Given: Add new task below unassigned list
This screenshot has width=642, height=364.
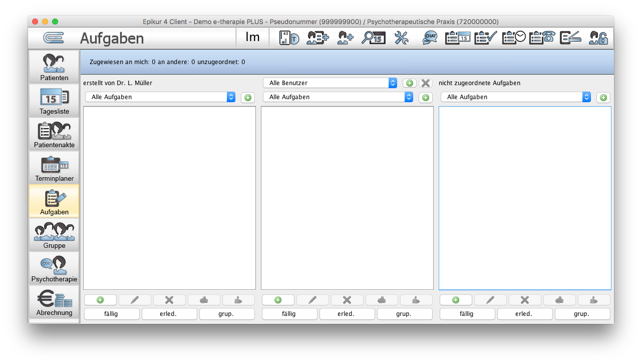Looking at the screenshot, I should tap(456, 300).
